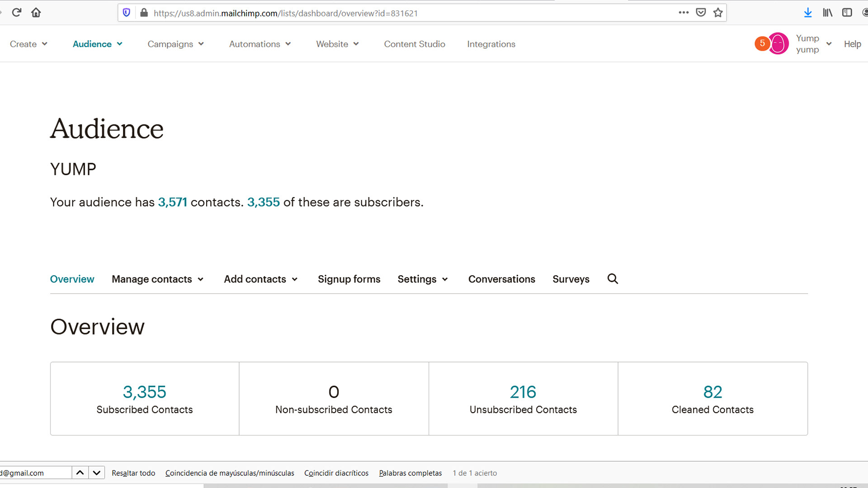Click the YUMP audience name text
The image size is (868, 488).
point(73,169)
